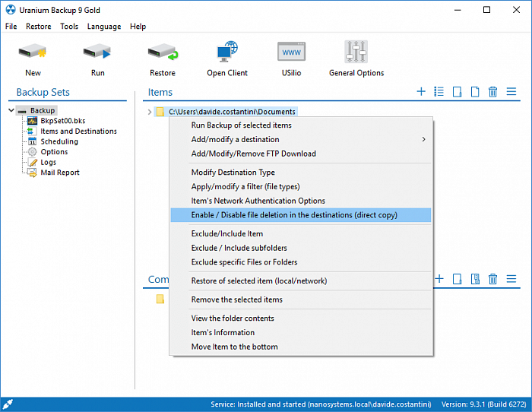This screenshot has width=532, height=412.
Task: Open the lower panel hamburger menu
Action: 511,279
